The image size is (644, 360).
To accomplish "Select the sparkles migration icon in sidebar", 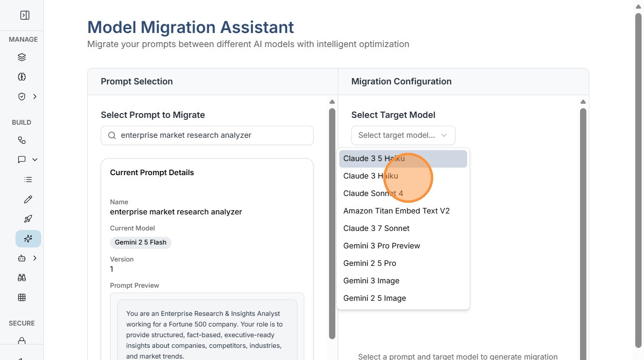I will coord(28,239).
